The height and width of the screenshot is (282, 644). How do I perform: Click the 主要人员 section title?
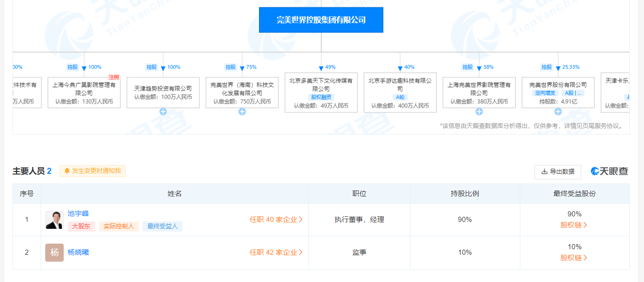tap(29, 171)
